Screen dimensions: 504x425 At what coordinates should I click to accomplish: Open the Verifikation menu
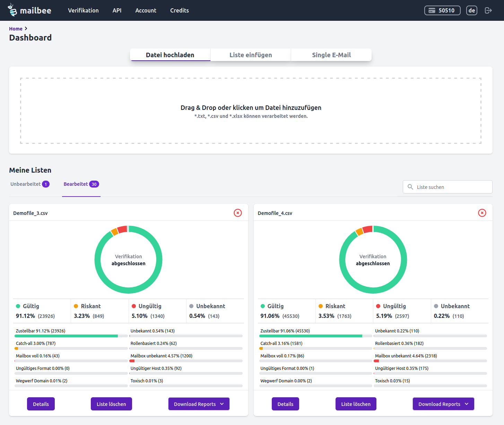[x=83, y=10]
